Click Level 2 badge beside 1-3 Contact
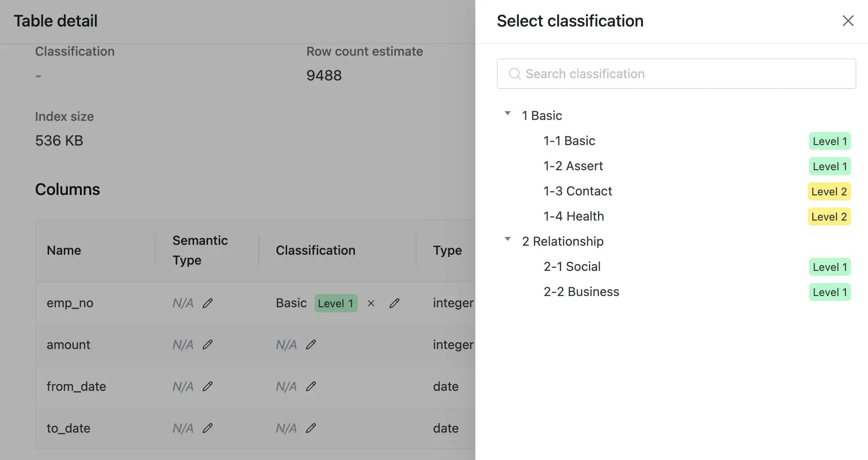Viewport: 868px width, 460px height. point(829,191)
